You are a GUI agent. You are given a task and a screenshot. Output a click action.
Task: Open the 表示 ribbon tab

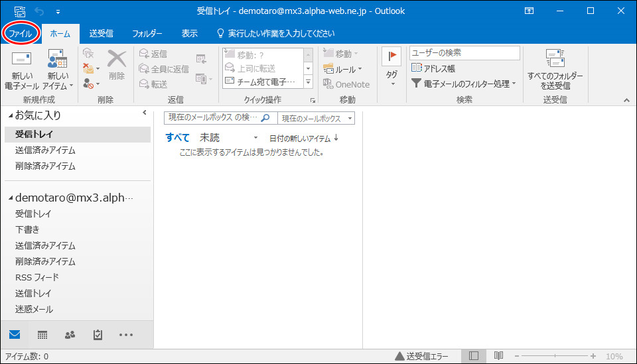[x=189, y=34]
